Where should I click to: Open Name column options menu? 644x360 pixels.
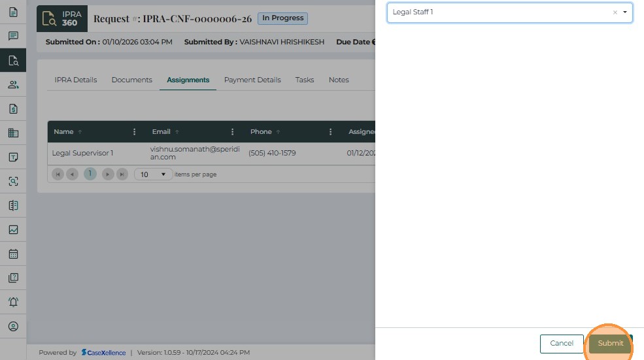coord(134,132)
